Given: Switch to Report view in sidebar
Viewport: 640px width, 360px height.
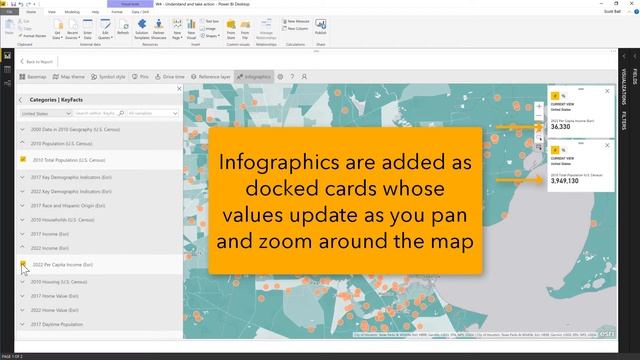Looking at the screenshot, I should pos(7,56).
